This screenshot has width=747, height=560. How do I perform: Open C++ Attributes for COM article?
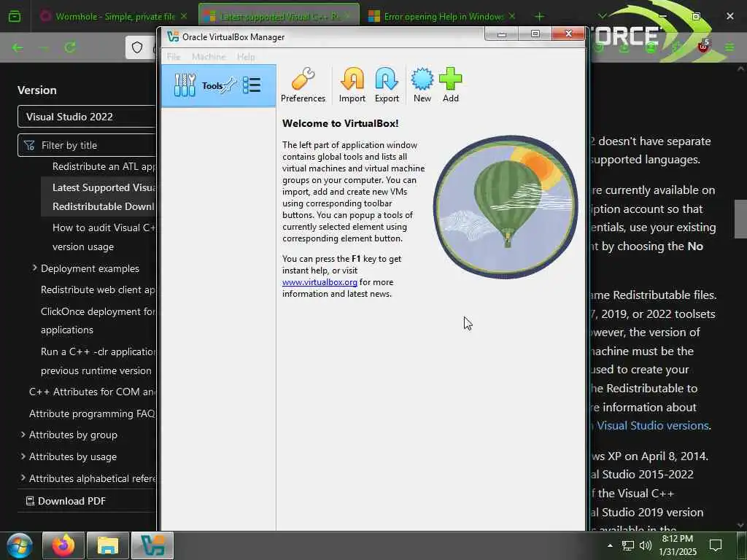(x=92, y=392)
